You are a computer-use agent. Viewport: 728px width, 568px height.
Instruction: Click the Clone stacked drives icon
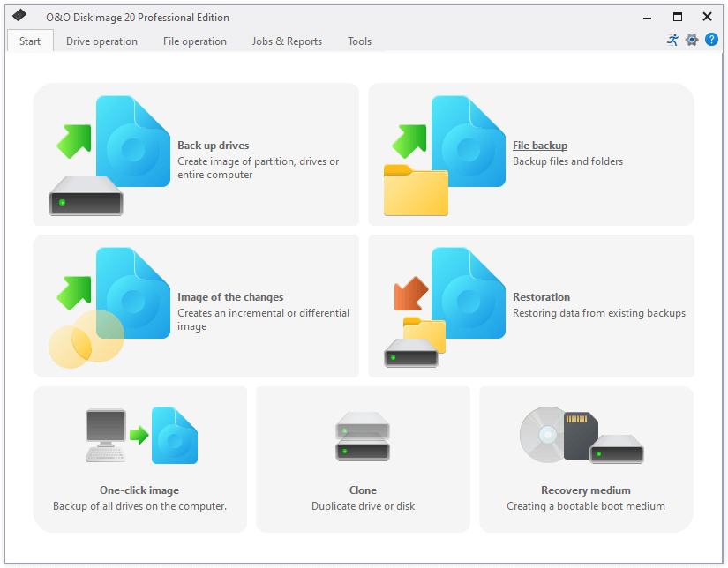coord(363,437)
